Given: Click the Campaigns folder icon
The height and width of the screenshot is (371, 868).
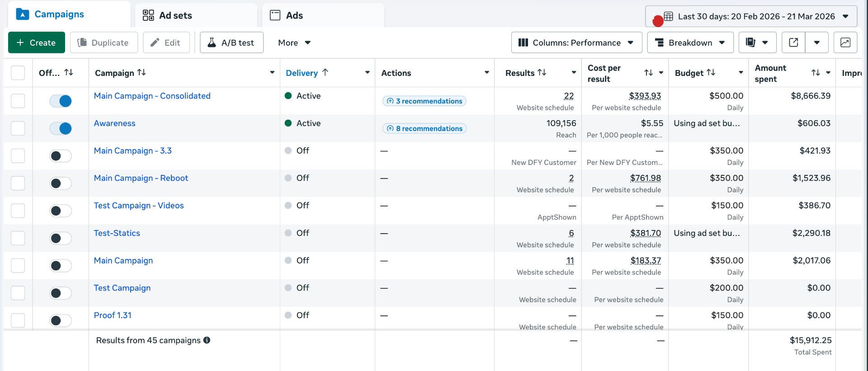Looking at the screenshot, I should [x=22, y=14].
